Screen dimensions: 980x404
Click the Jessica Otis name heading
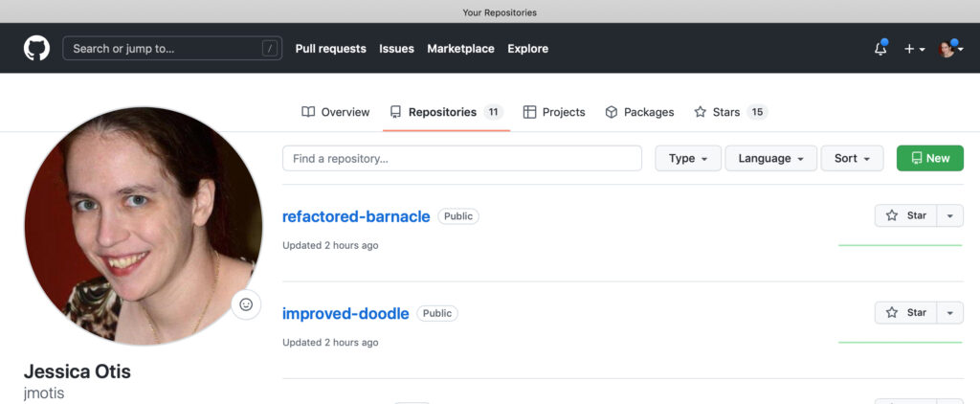point(77,371)
